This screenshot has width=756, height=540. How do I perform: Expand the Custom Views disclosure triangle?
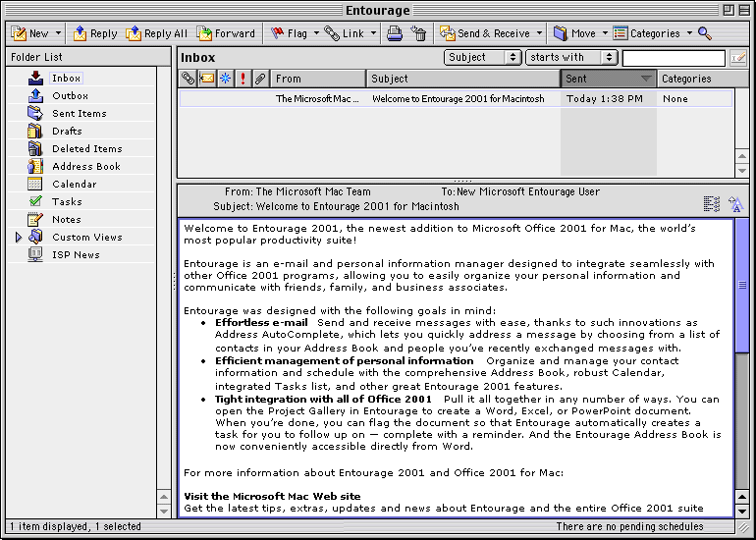(19, 238)
